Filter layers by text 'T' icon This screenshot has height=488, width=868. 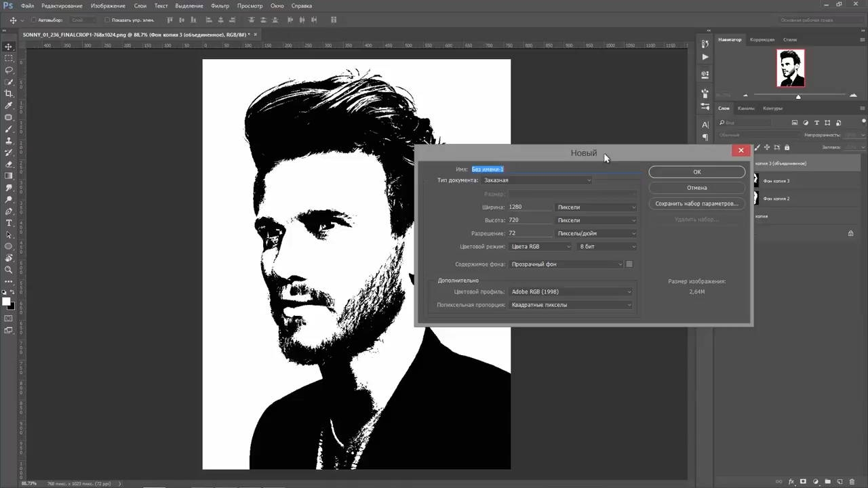point(817,123)
